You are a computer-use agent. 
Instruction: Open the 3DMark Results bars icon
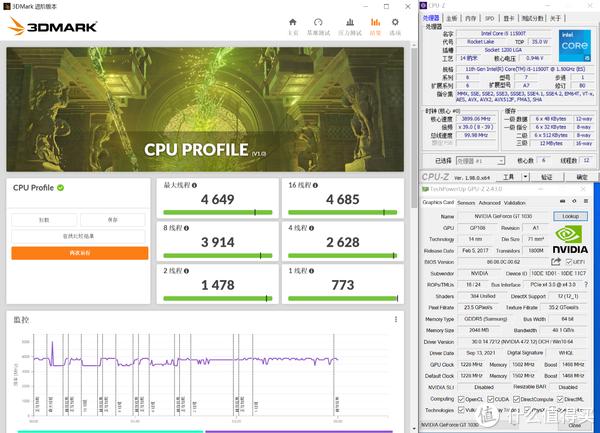pyautogui.click(x=375, y=22)
